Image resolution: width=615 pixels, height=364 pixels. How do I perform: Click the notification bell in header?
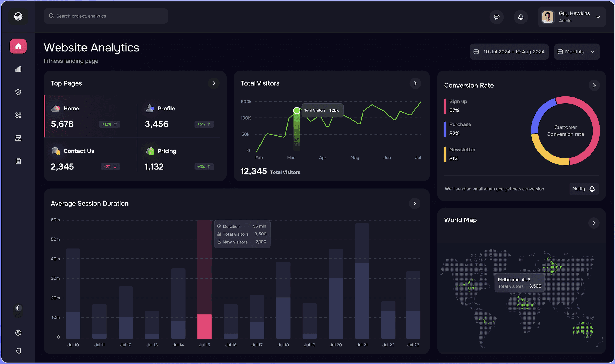tap(521, 17)
